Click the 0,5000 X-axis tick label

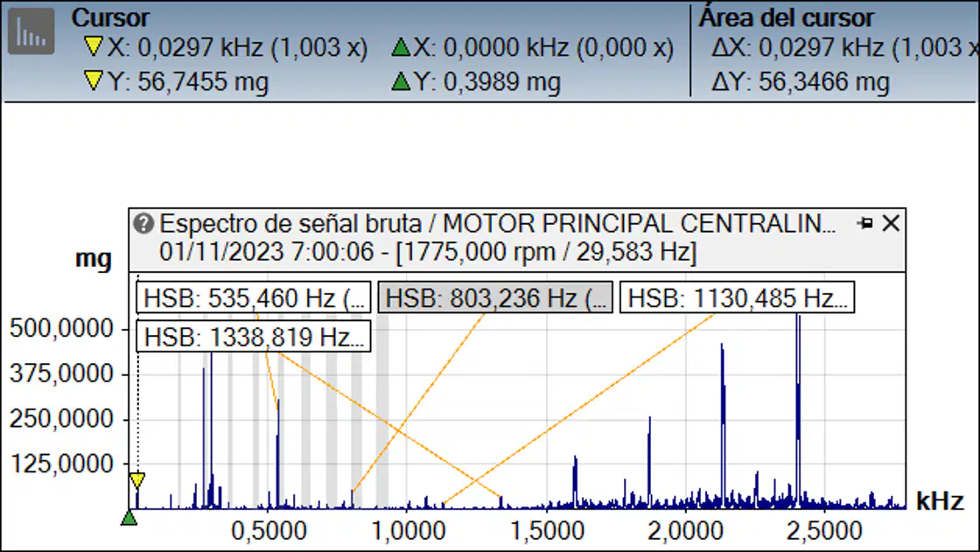tap(269, 531)
